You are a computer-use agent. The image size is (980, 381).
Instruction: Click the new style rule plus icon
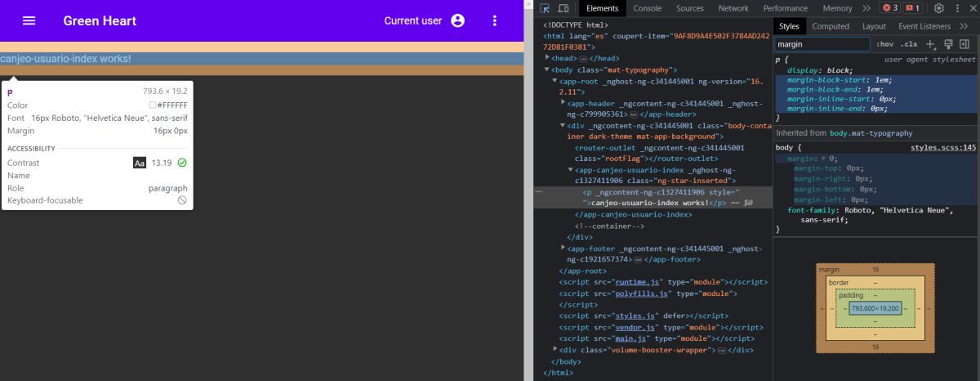point(930,44)
